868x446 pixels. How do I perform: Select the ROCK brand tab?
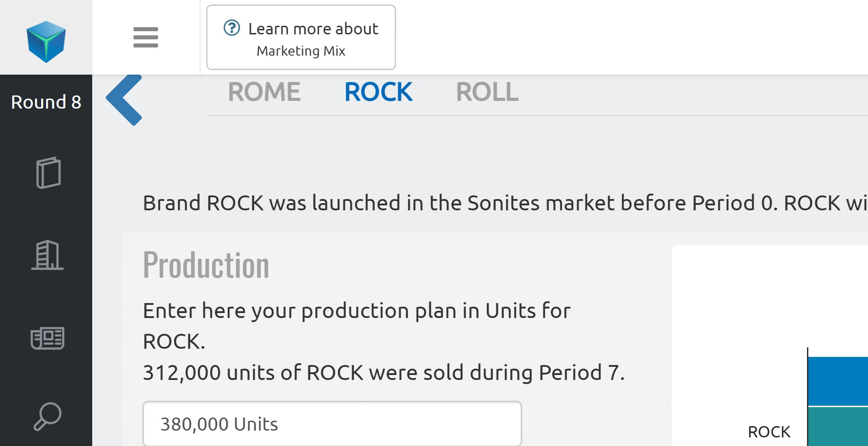coord(378,92)
